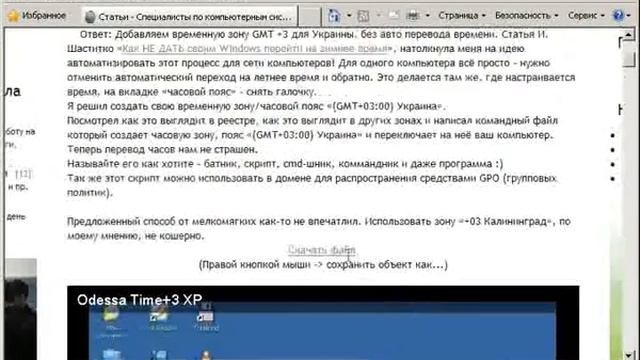Image resolution: width=640 pixels, height=360 pixels.
Task: Click the scrollbar down arrow
Action: [628, 355]
